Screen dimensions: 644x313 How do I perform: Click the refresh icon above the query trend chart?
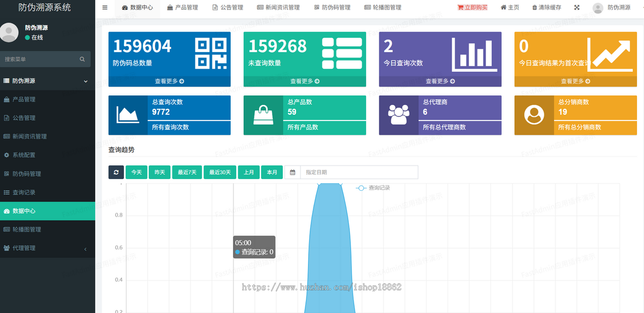pyautogui.click(x=116, y=172)
